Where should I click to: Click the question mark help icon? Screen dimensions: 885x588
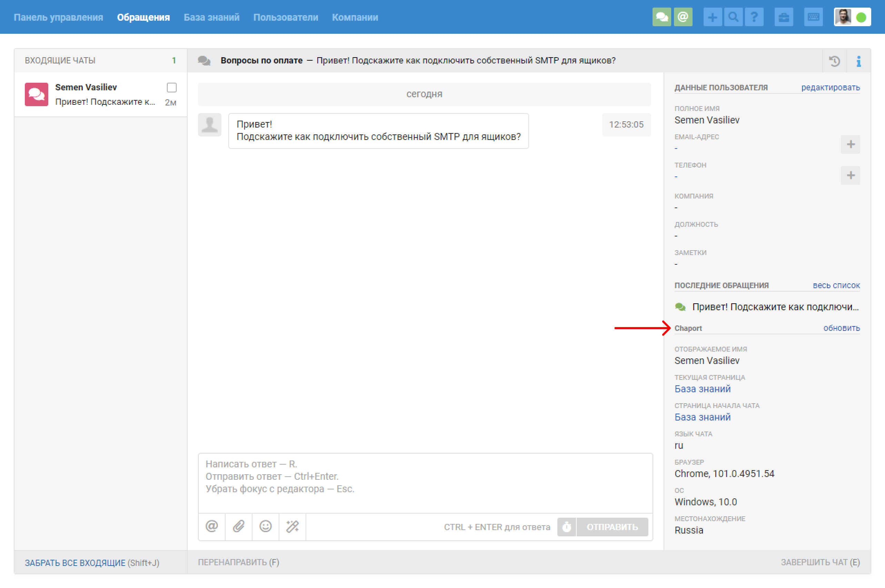pos(754,17)
